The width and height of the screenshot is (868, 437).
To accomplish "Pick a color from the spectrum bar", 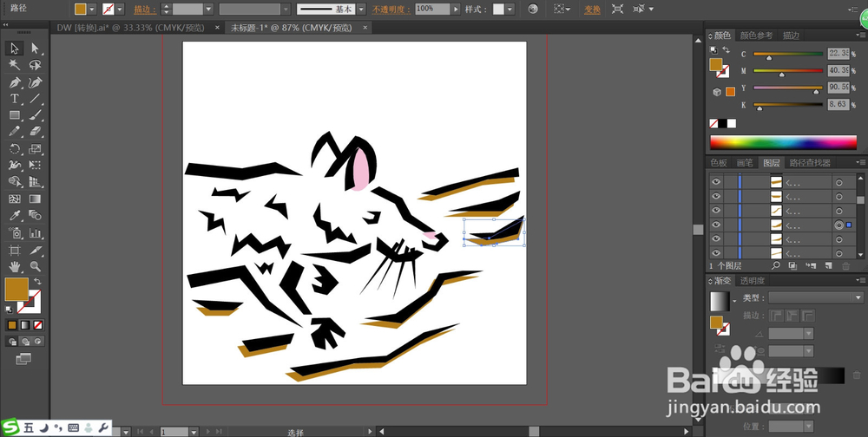I will pyautogui.click(x=783, y=142).
